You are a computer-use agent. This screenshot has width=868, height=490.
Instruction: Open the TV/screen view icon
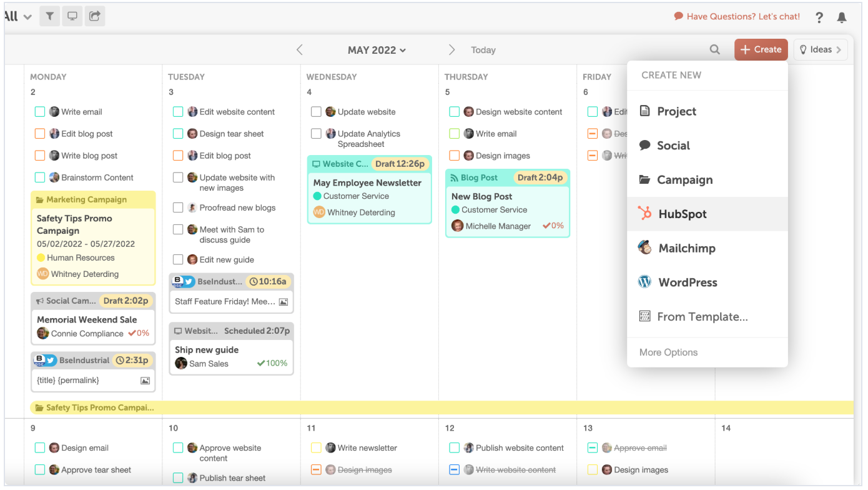pos(72,16)
